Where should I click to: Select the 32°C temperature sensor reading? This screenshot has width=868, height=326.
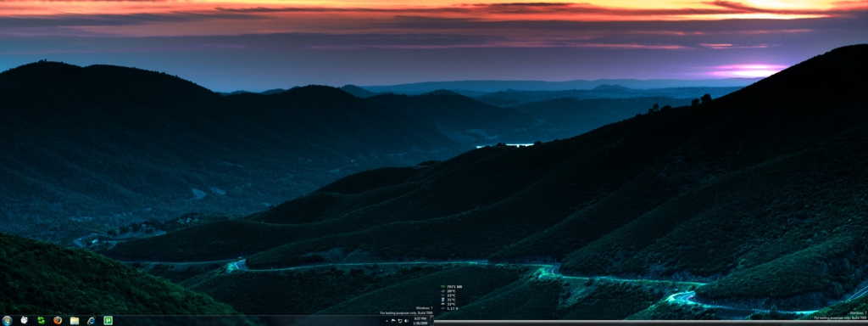pyautogui.click(x=451, y=305)
